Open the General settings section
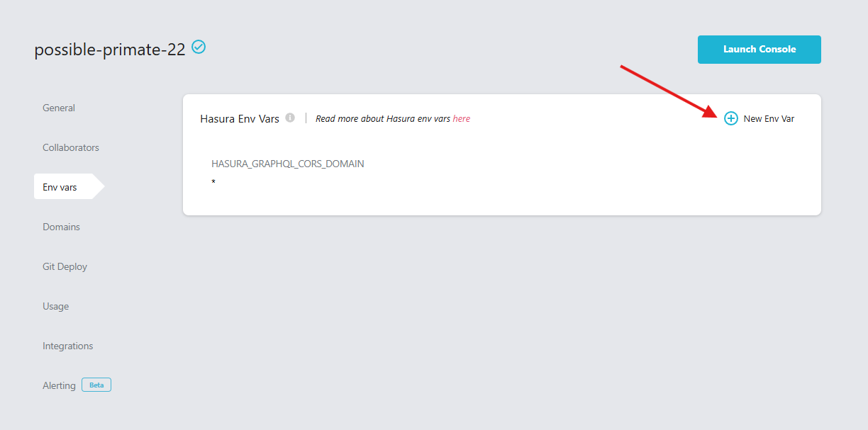This screenshot has height=430, width=868. pyautogui.click(x=58, y=107)
